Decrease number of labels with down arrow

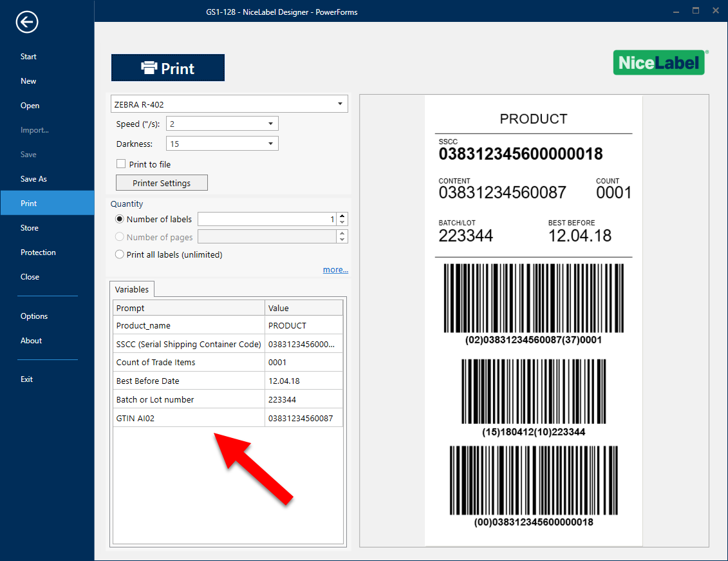342,223
